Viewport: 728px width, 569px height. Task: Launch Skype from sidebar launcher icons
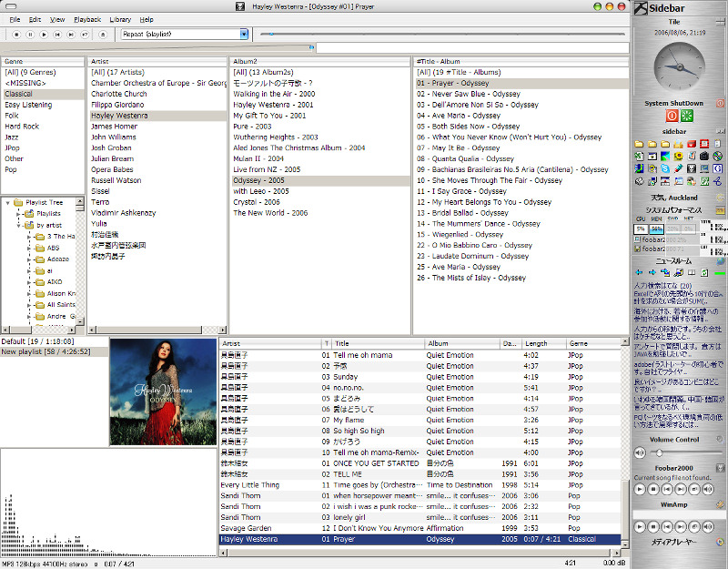(x=665, y=168)
